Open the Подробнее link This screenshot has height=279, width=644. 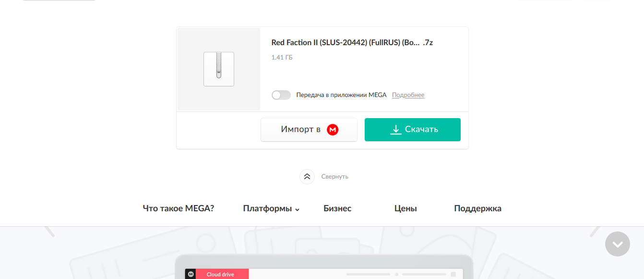(x=408, y=95)
